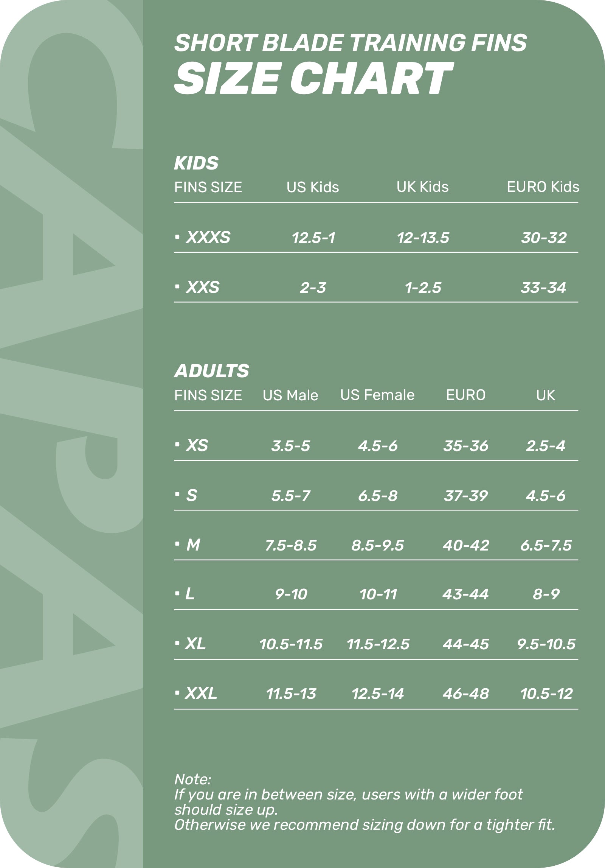Screen dimensions: 605x868
Task: Select the ADULTS section heading
Action: pos(212,371)
